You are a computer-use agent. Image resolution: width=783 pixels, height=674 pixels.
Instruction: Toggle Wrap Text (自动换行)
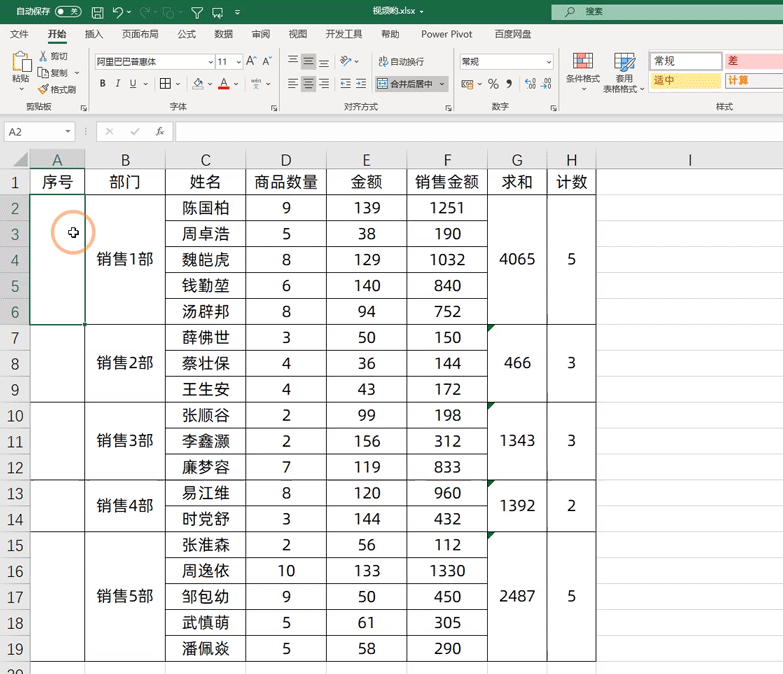(401, 61)
